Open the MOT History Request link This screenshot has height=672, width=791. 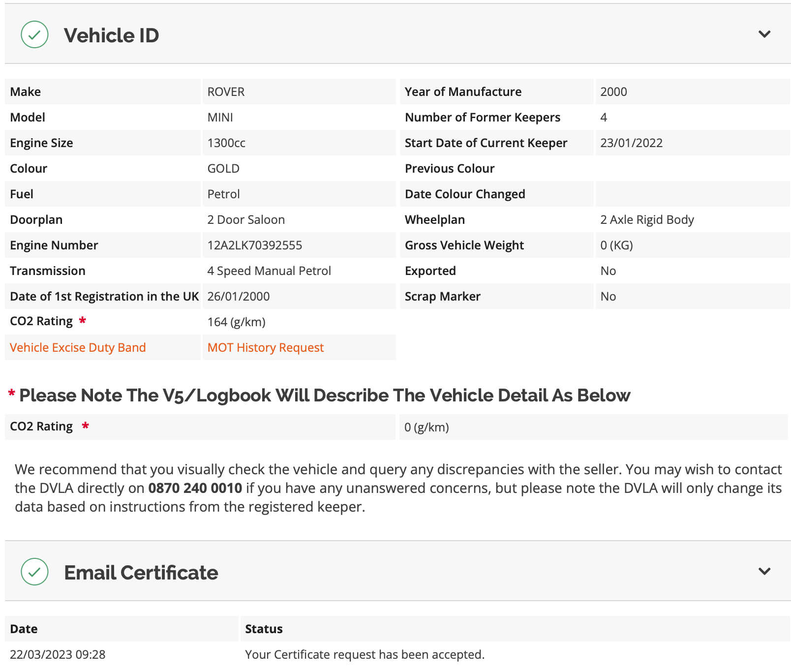[x=266, y=347]
